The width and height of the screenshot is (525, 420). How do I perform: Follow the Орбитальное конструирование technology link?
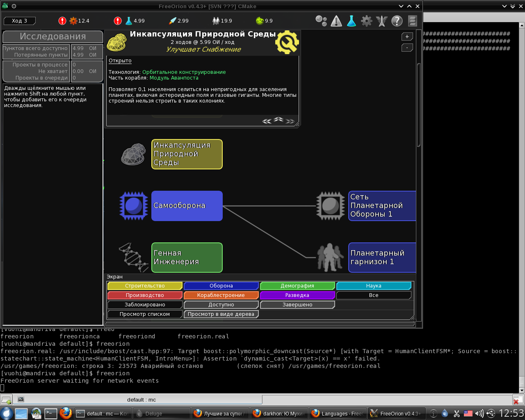184,72
